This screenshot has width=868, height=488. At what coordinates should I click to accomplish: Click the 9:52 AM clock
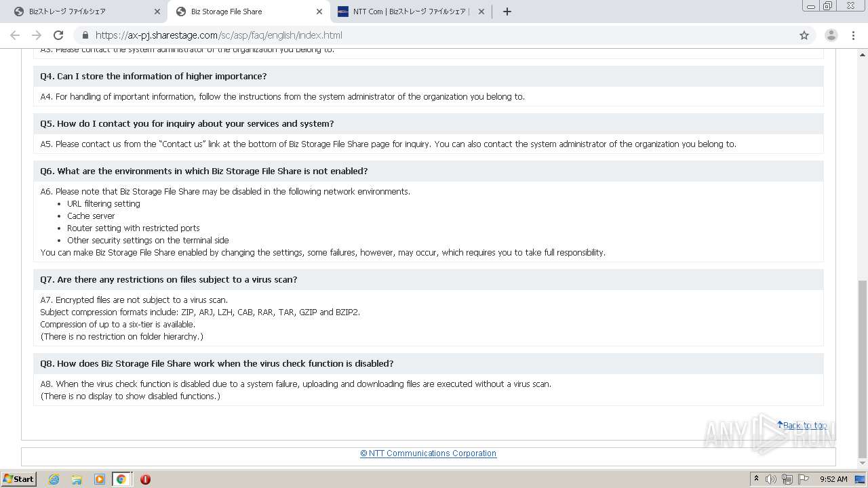(x=833, y=479)
